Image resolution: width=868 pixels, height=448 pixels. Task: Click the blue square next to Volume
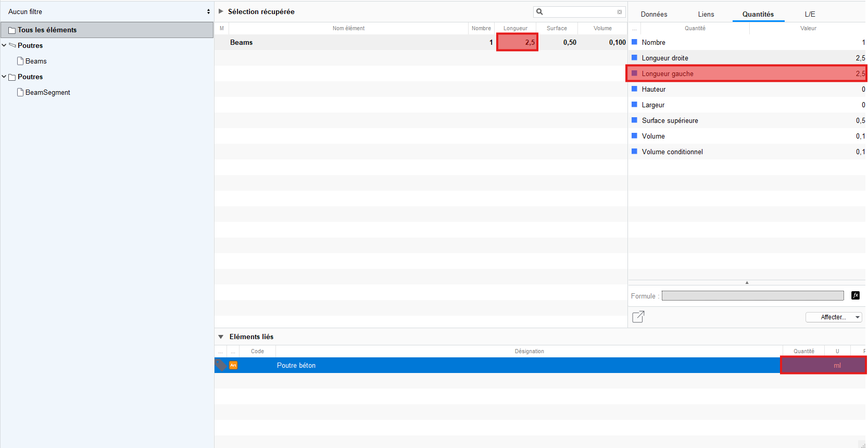(x=634, y=136)
